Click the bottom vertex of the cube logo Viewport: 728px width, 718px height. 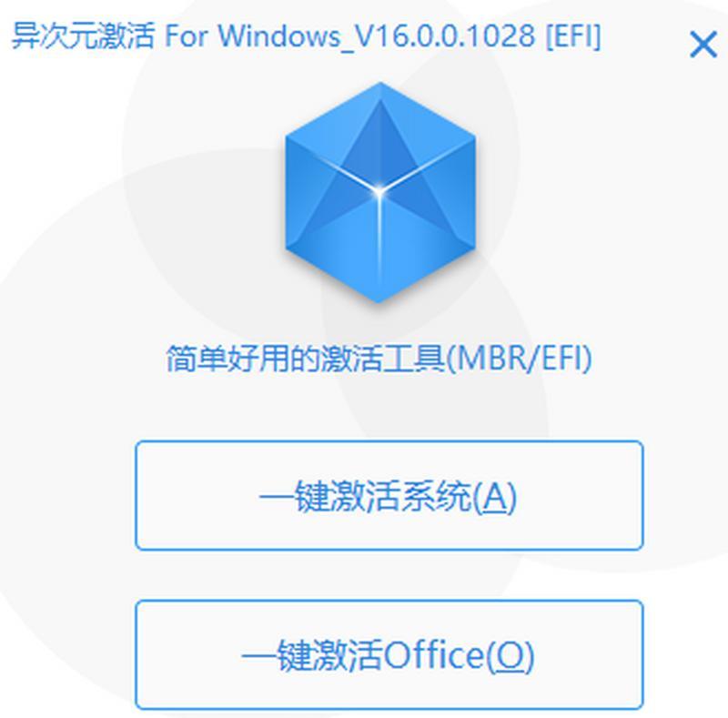[x=379, y=299]
